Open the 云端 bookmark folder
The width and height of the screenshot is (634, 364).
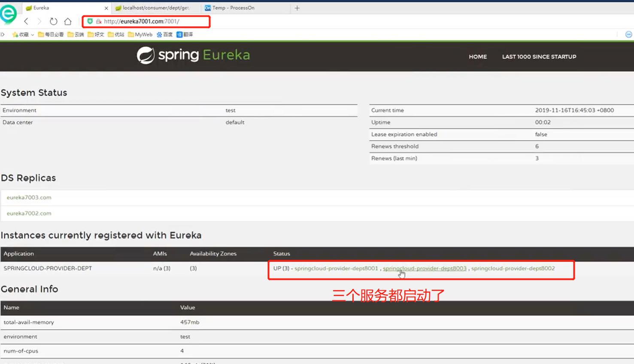click(76, 34)
